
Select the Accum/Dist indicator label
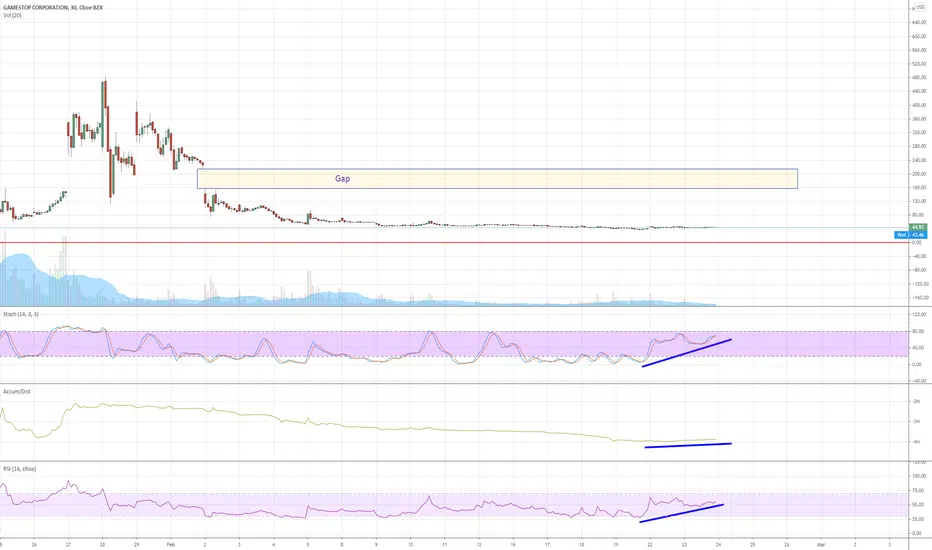point(17,391)
